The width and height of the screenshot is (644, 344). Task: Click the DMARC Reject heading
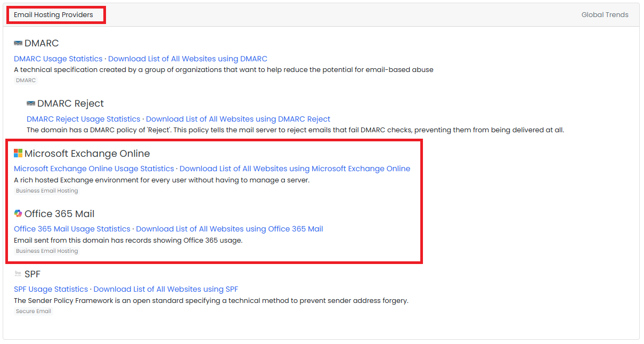coord(70,103)
